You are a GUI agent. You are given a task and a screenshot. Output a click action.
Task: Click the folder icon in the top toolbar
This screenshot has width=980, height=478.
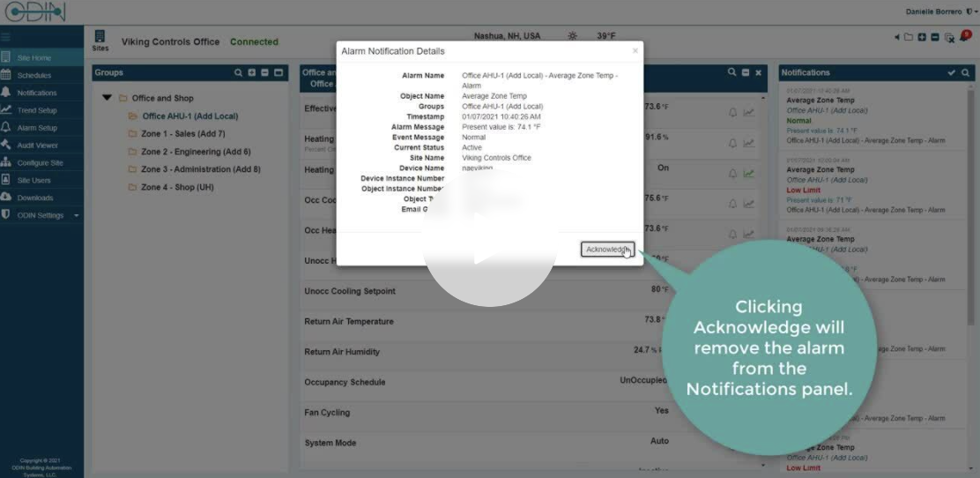coord(909,38)
